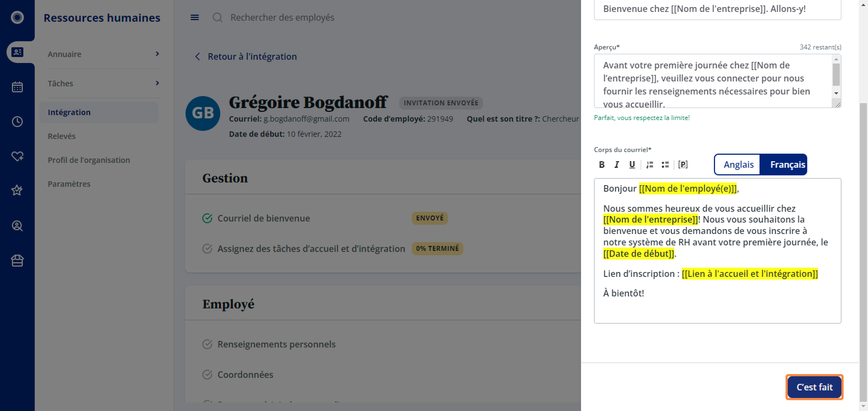Click the 342 restant(s) counter
This screenshot has height=411, width=868.
pos(821,47)
